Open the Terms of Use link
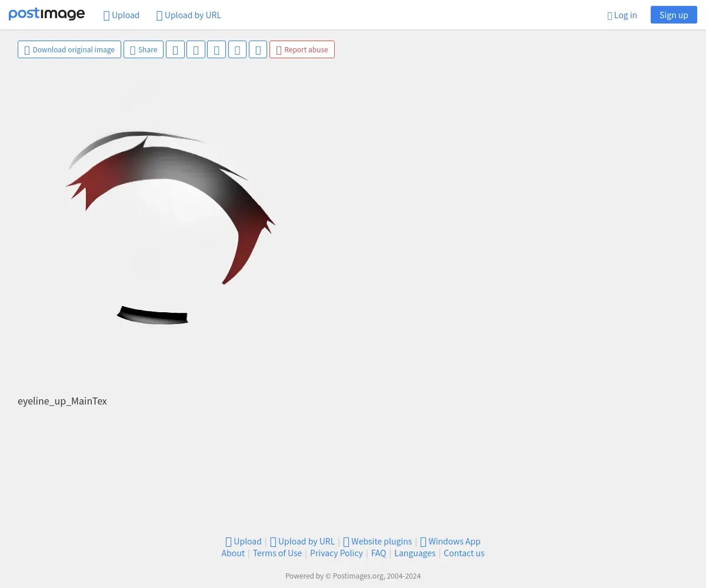This screenshot has width=706, height=588. pos(277,553)
